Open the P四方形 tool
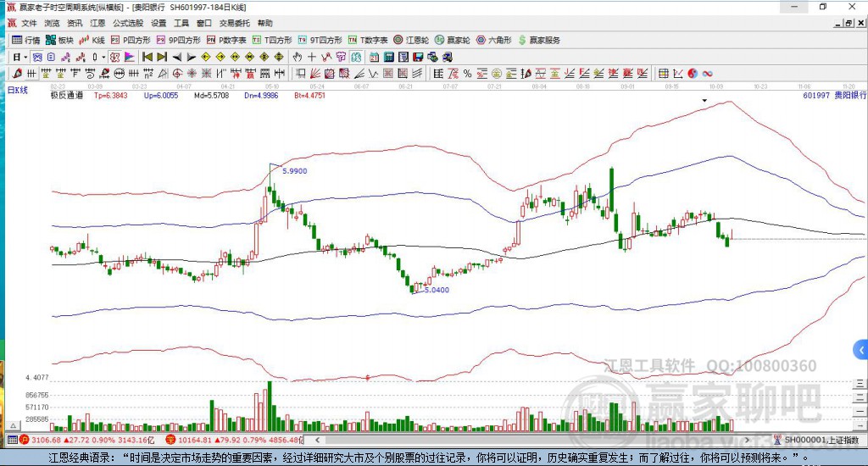Screen dimensions: 868x466 coord(131,40)
